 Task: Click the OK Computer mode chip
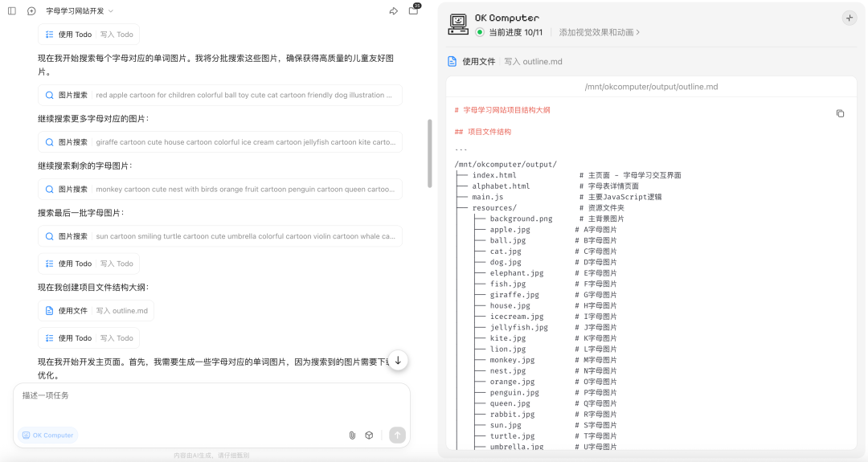[47, 435]
